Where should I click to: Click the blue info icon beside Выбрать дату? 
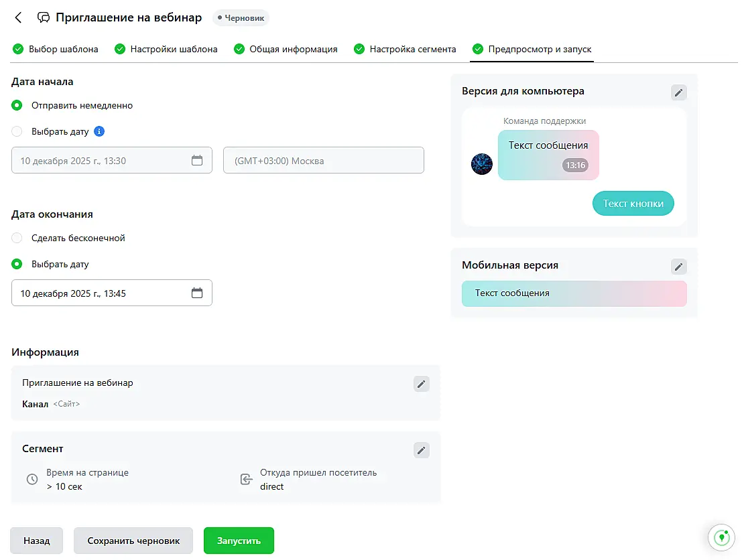[99, 131]
